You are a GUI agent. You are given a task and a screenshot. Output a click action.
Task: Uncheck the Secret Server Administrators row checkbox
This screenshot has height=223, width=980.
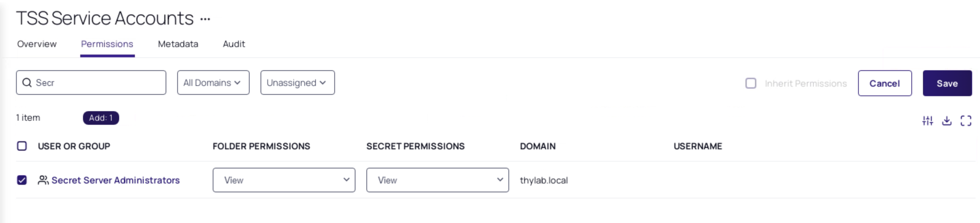[x=22, y=180]
